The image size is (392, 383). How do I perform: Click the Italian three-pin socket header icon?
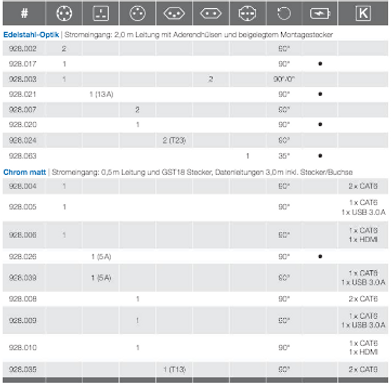pos(247,13)
